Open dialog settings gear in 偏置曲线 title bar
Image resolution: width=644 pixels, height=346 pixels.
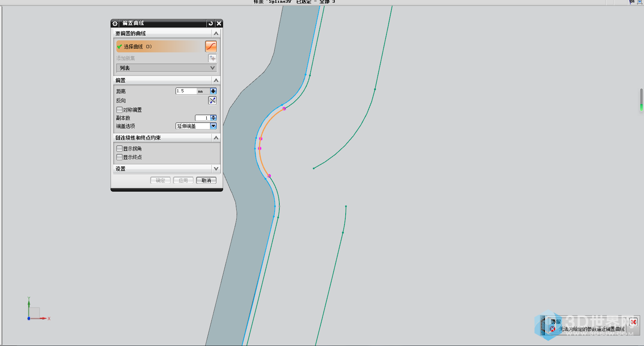point(115,24)
